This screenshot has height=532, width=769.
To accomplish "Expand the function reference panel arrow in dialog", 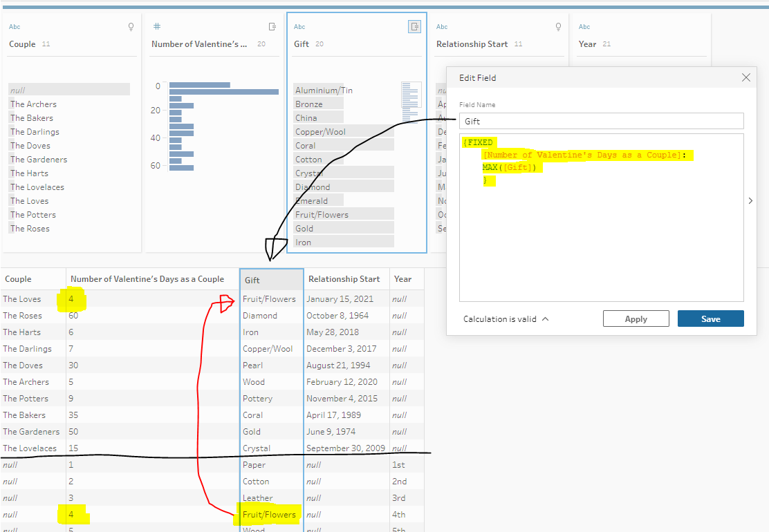I will click(x=751, y=201).
